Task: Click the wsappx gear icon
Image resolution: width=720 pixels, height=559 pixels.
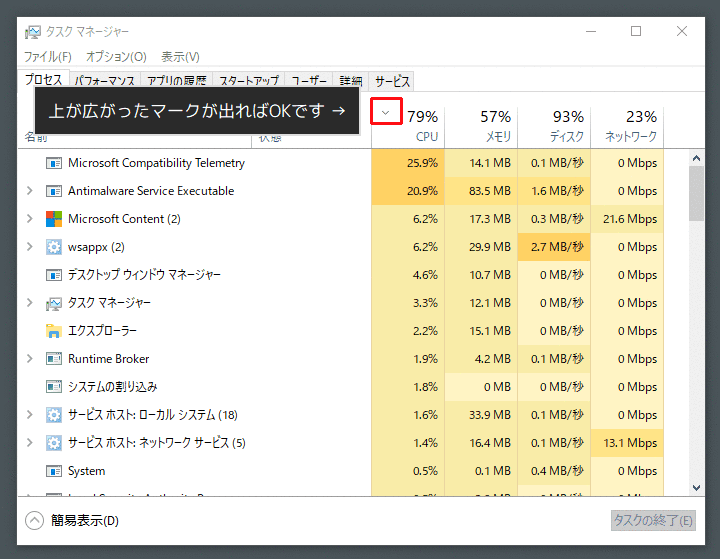Action: [x=54, y=247]
